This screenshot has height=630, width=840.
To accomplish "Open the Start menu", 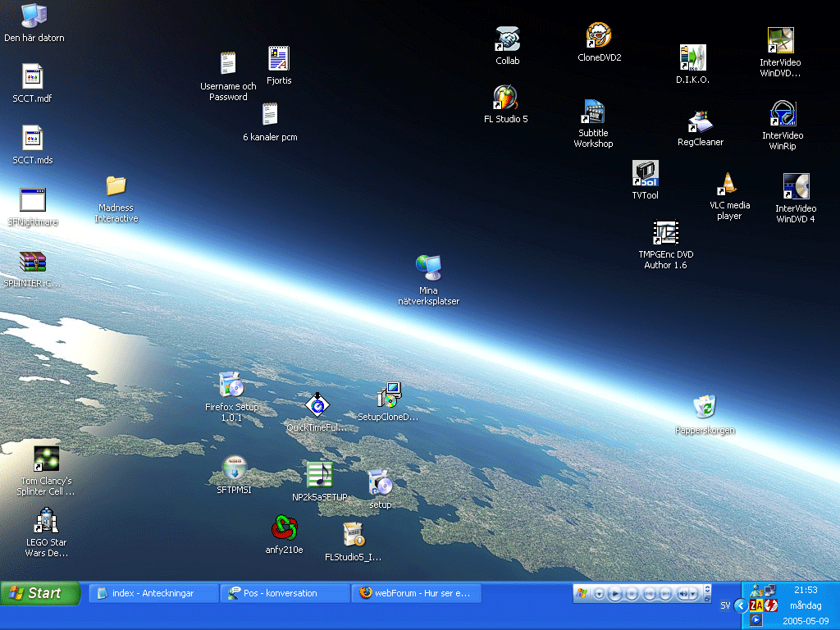I will [x=40, y=593].
